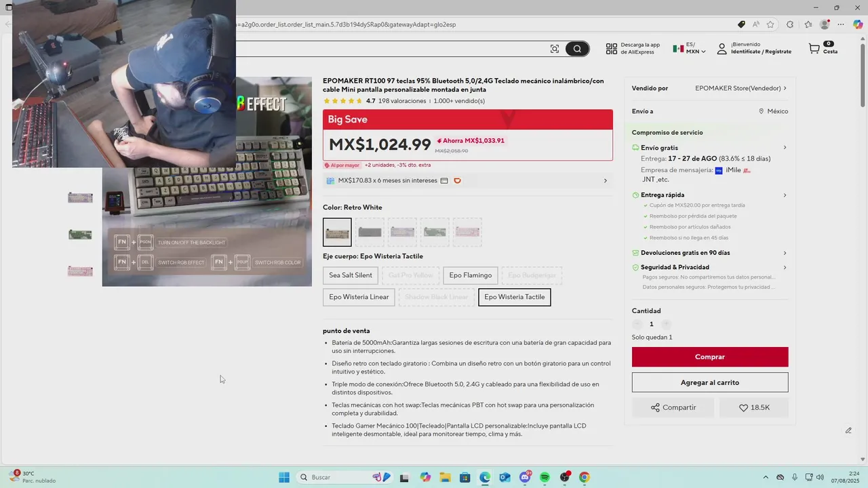Screen dimensions: 868x488
Task: Open the Cesta shopping cart
Action: point(823,49)
